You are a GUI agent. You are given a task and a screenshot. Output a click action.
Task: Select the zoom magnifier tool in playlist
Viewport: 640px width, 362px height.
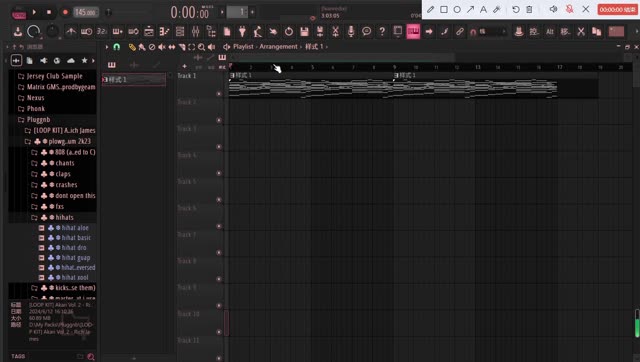(x=201, y=47)
